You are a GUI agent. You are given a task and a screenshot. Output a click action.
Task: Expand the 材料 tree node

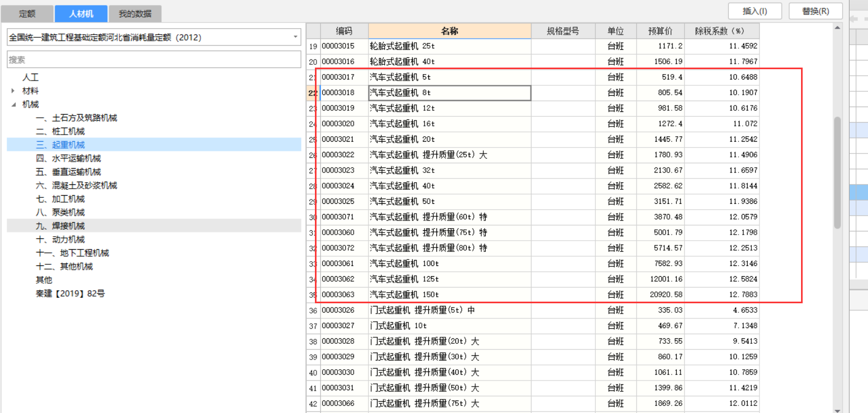click(x=13, y=91)
